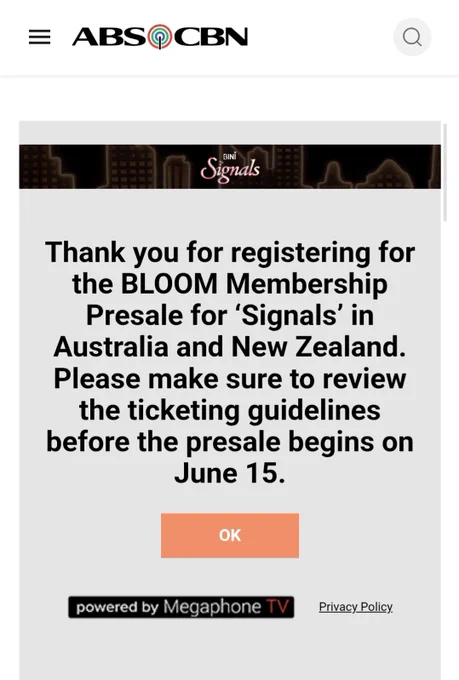Click the ABS-CBN logo
The width and height of the screenshot is (459, 680).
(x=160, y=37)
